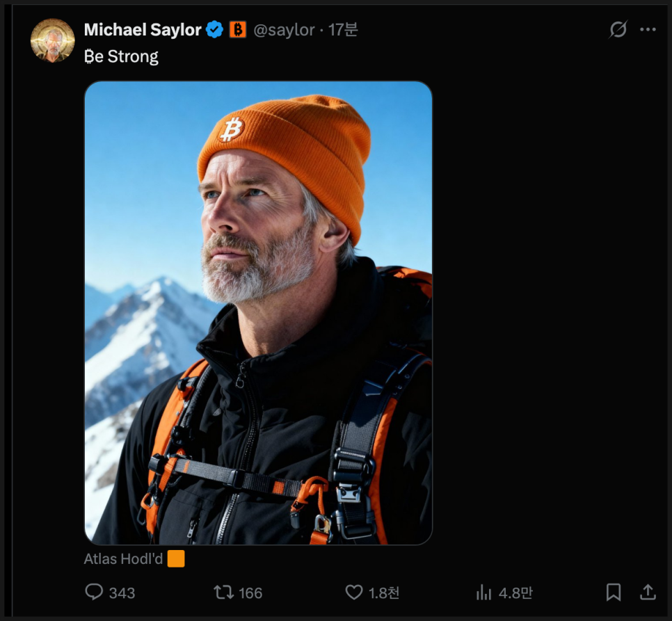Open the repost arrows menu

pos(224,592)
